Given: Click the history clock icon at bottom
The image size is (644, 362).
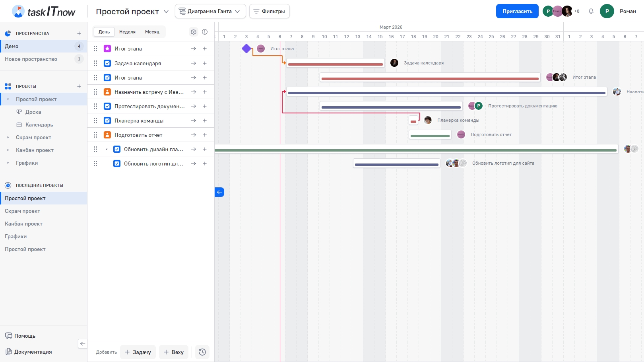Looking at the screenshot, I should click(202, 352).
